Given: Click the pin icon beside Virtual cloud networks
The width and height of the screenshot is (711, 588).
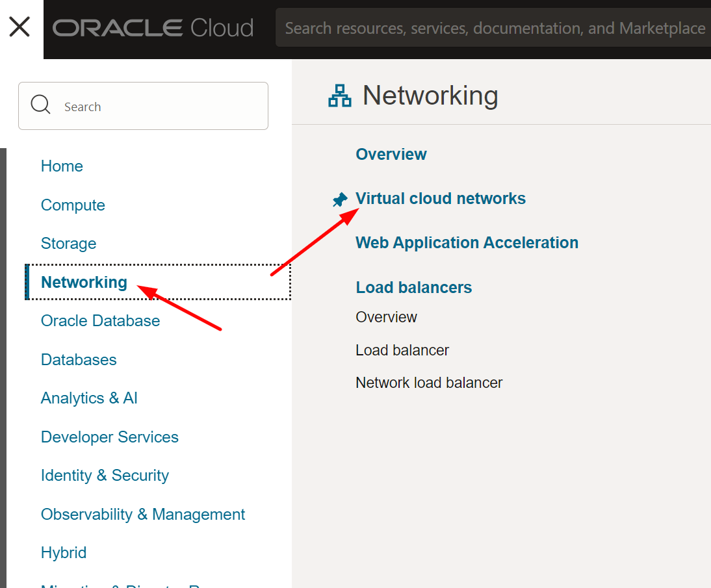Looking at the screenshot, I should (340, 199).
